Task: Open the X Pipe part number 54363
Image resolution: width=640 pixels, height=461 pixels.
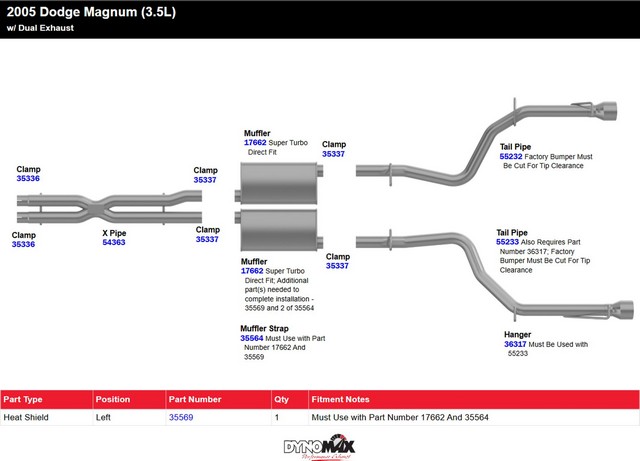Action: pos(113,242)
